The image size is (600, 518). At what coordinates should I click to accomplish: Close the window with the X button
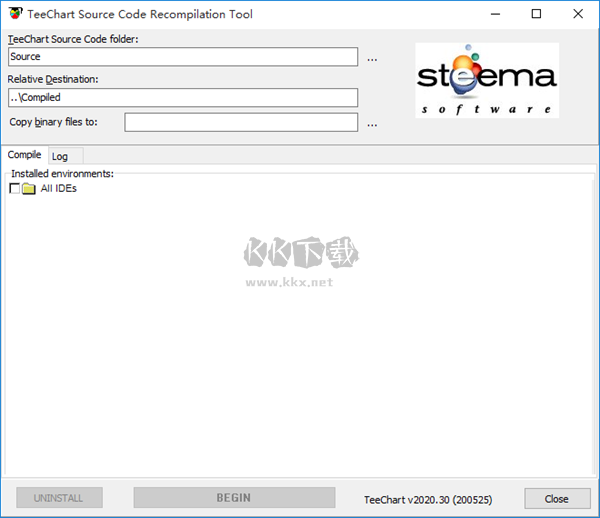pyautogui.click(x=578, y=14)
